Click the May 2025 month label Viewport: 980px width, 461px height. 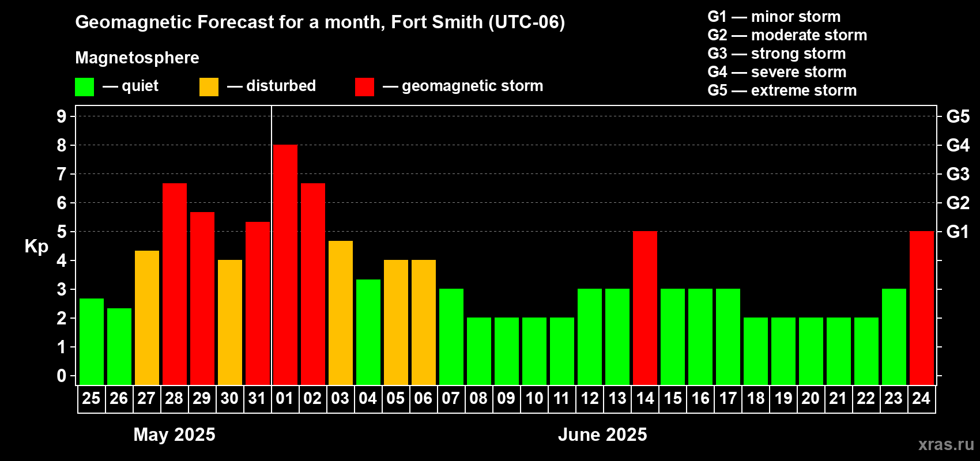point(174,434)
